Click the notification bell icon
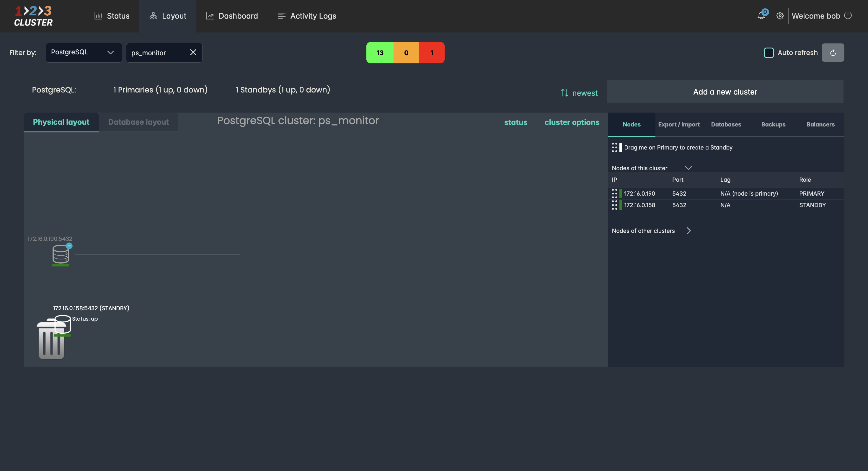The height and width of the screenshot is (471, 868). 761,15
